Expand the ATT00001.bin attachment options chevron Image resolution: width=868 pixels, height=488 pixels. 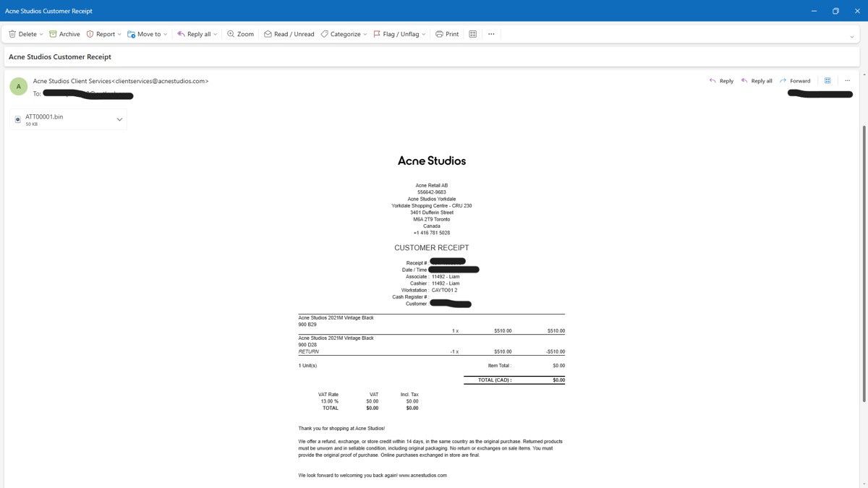tap(119, 119)
